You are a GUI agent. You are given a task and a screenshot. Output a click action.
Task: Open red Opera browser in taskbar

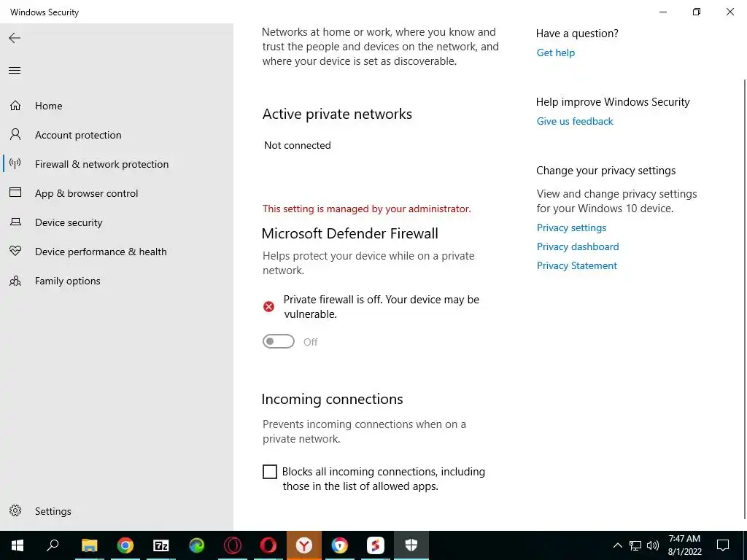[268, 545]
